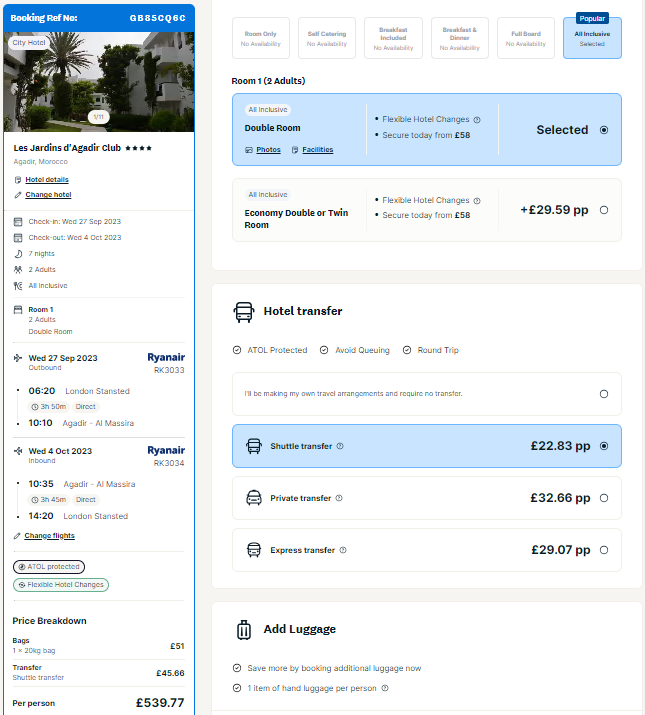
Task: Select the Express transfer radio button
Action: [604, 550]
